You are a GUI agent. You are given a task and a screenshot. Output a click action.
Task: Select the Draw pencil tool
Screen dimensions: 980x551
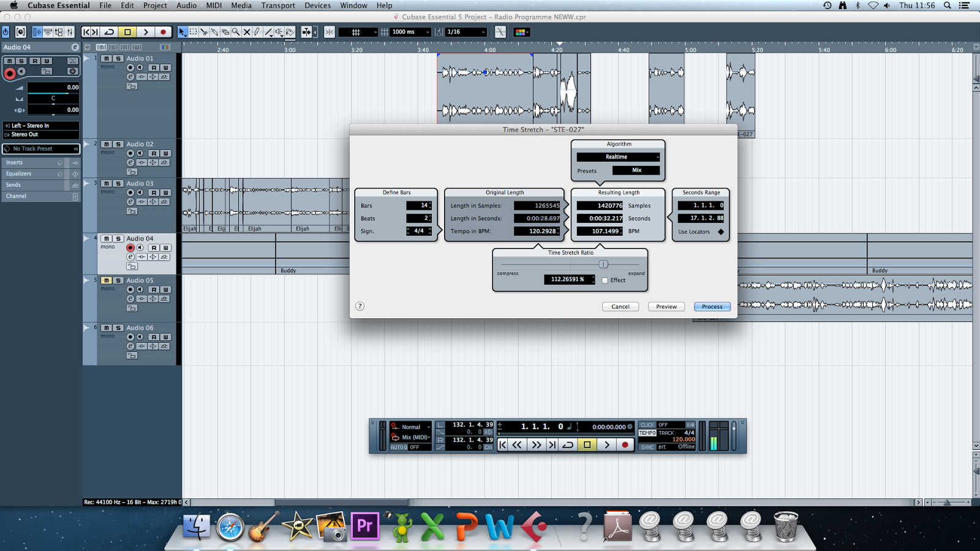coord(257,32)
